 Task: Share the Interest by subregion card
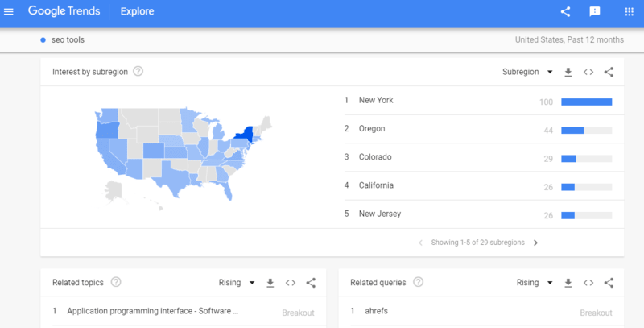pyautogui.click(x=609, y=72)
